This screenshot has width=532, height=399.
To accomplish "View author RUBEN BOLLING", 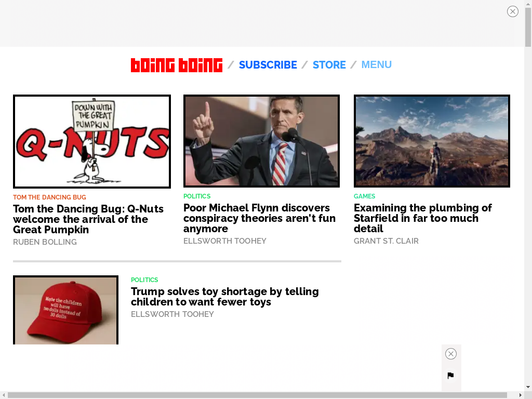I will 45,242.
